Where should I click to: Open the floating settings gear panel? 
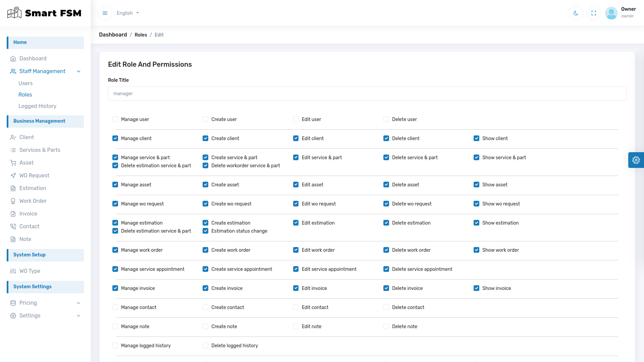[636, 160]
